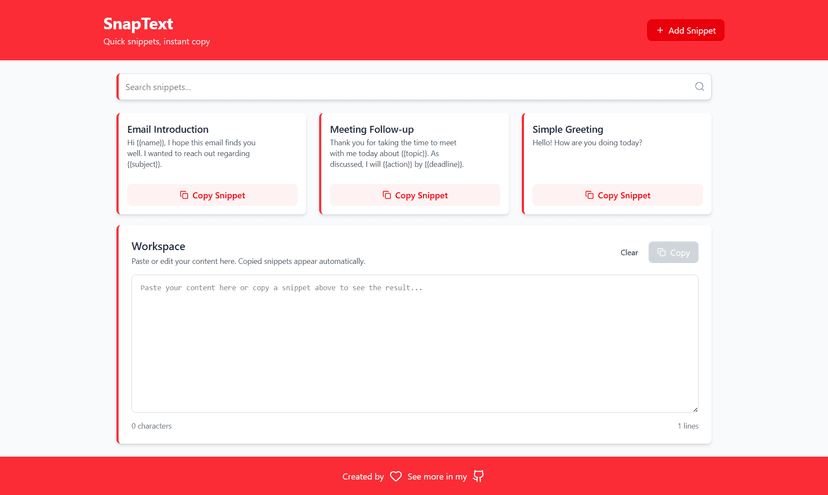Focus the Search snippets input field
Viewport: 828px width, 495px height.
[x=415, y=87]
